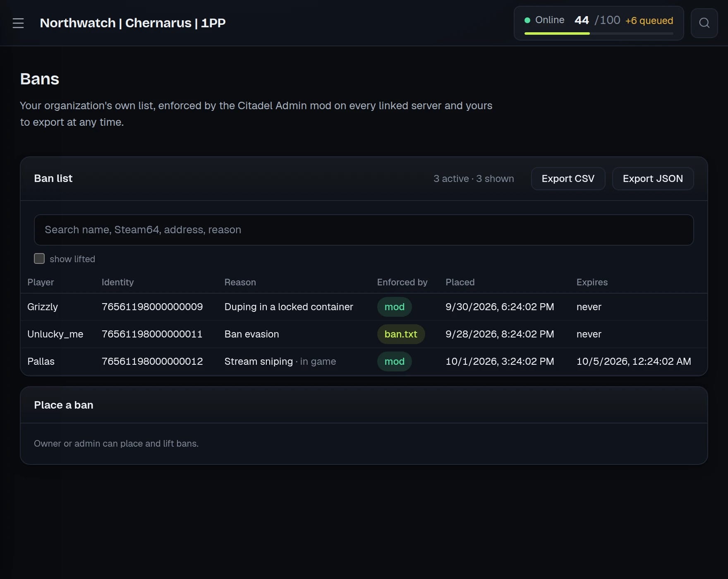The width and height of the screenshot is (728, 579).
Task: Select player name Unlucky_me
Action: (x=55, y=334)
